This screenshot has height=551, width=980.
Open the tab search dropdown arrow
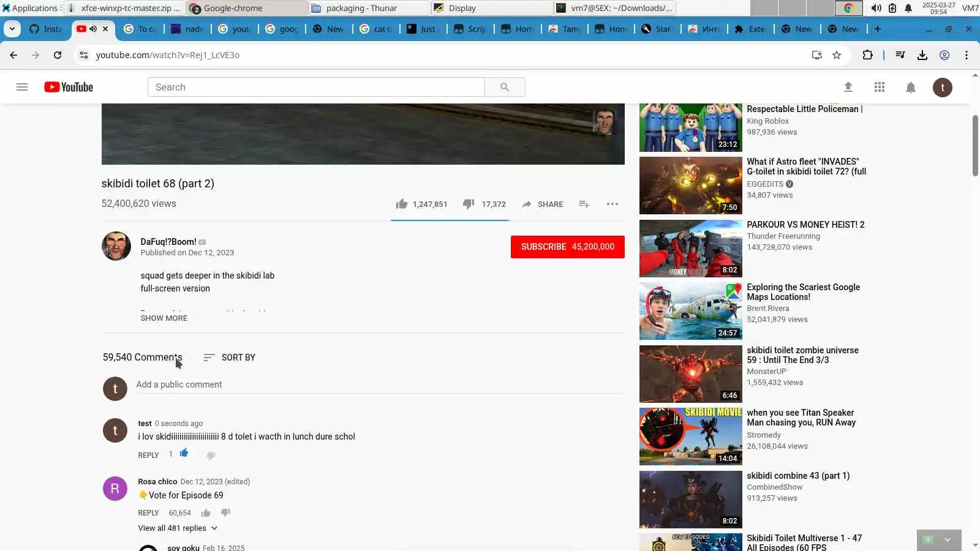click(12, 29)
